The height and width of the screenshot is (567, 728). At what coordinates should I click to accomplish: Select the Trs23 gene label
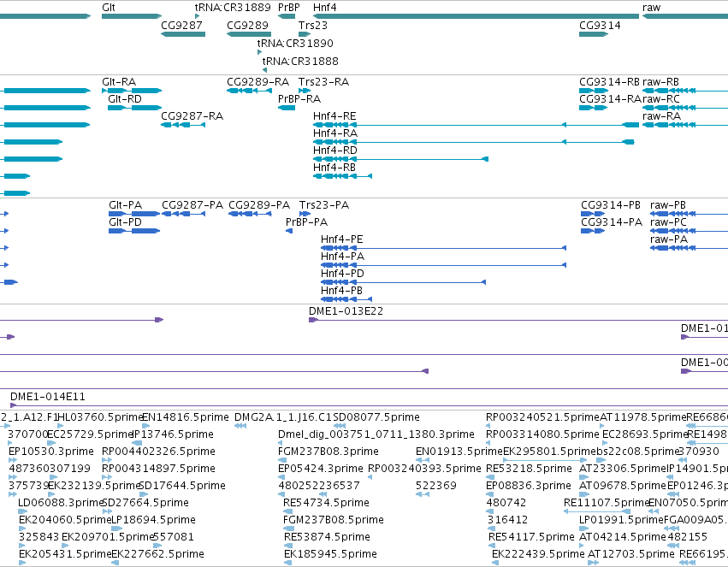(x=313, y=25)
